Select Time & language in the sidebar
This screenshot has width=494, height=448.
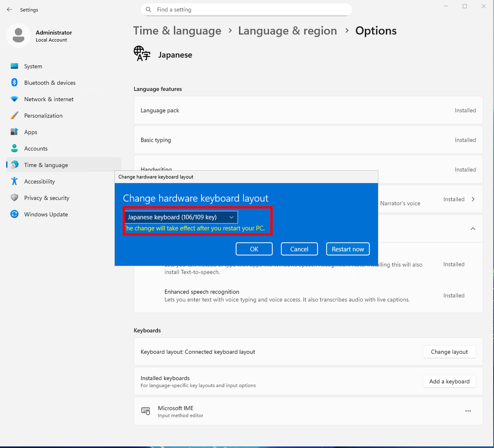(47, 165)
